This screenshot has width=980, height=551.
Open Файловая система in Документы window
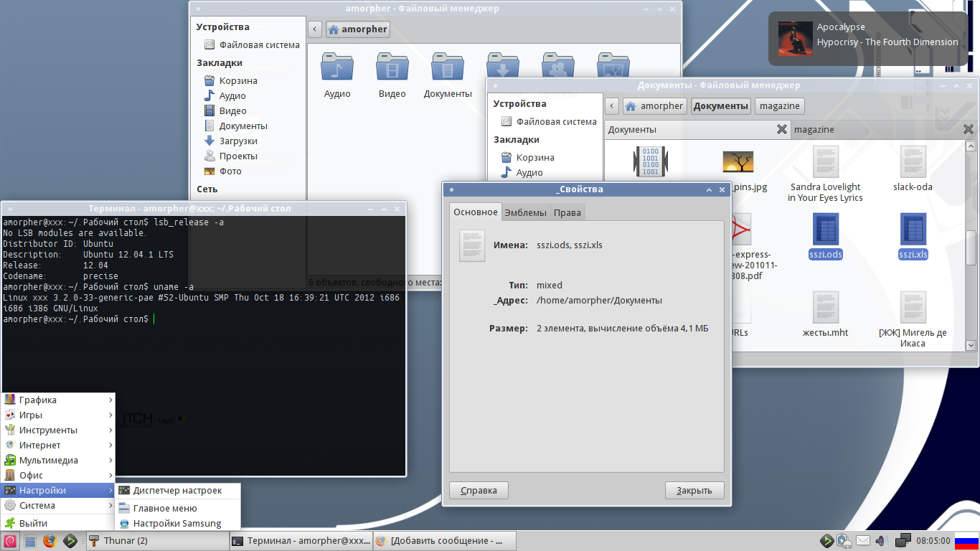tap(549, 121)
